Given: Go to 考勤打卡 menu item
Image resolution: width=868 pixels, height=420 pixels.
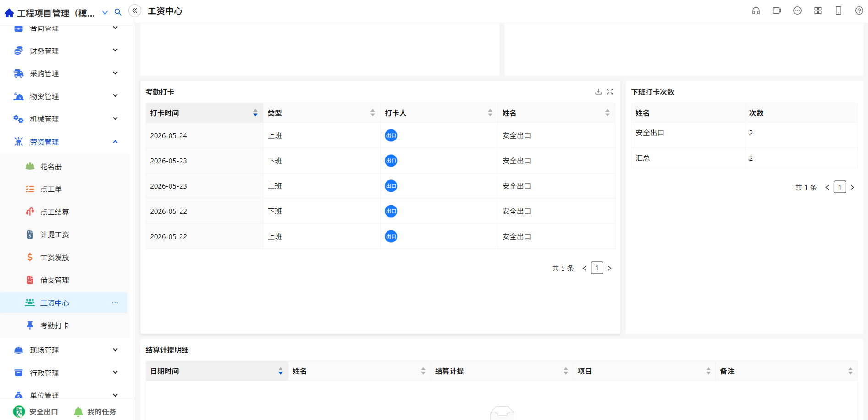Looking at the screenshot, I should [x=55, y=325].
